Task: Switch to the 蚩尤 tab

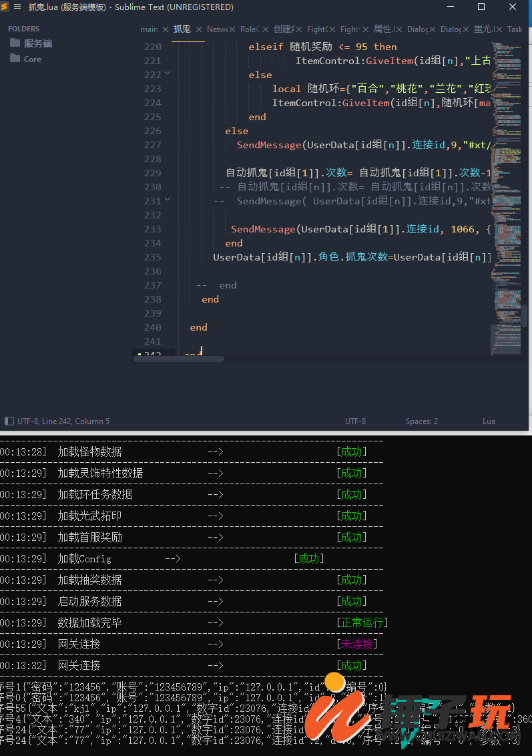Action: [x=485, y=29]
